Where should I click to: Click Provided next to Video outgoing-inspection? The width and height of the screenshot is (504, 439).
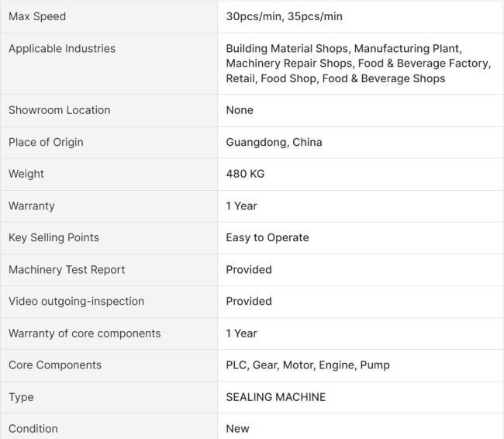[249, 302]
